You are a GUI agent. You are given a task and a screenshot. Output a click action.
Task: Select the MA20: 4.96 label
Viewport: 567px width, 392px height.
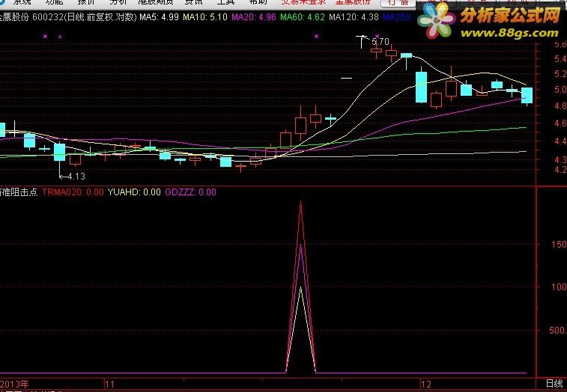tap(254, 17)
